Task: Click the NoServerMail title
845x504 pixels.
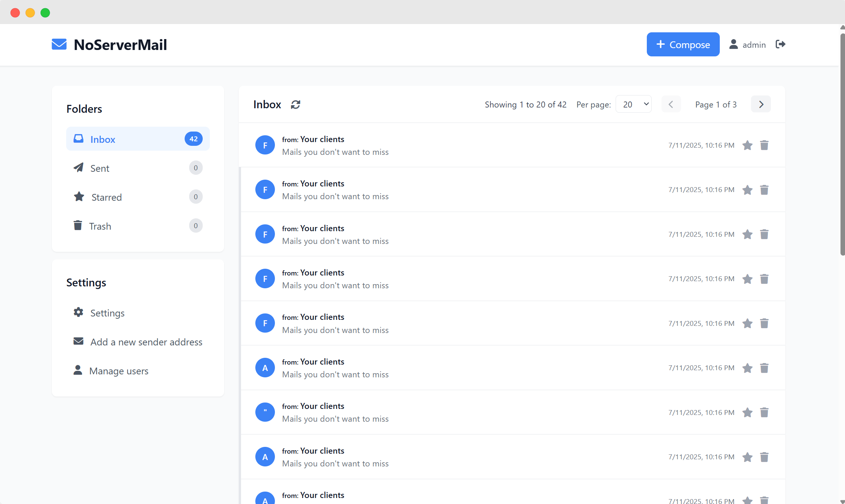Action: [120, 45]
